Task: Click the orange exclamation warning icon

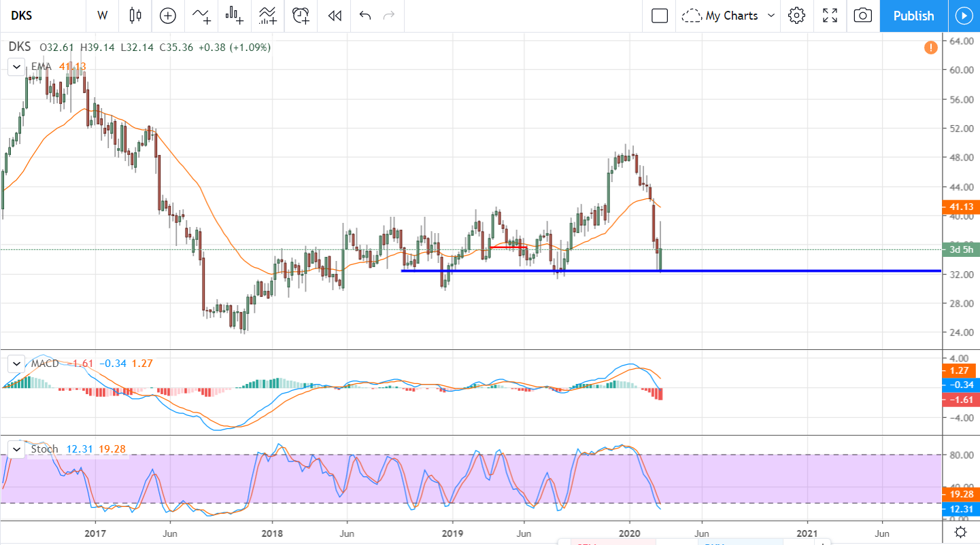Action: coord(930,48)
